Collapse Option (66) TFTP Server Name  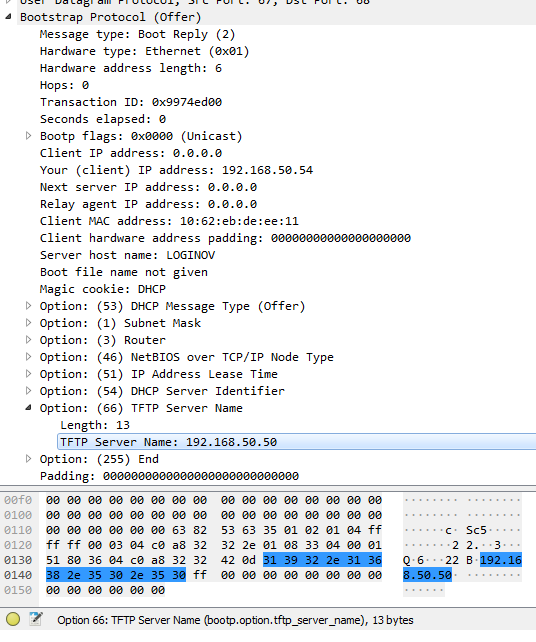click(28, 408)
